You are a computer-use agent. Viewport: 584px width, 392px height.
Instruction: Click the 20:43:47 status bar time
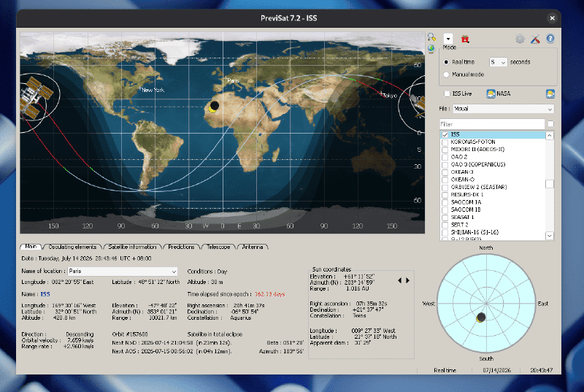[541, 370]
